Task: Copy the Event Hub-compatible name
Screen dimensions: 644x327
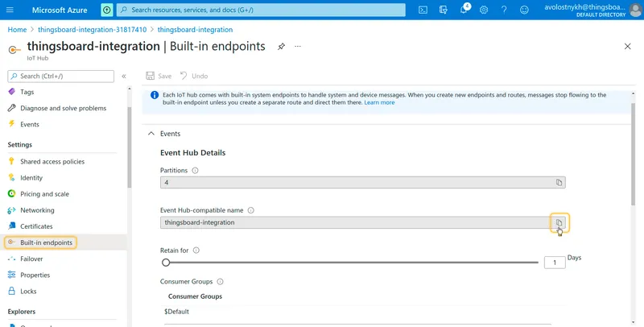Action: [x=559, y=222]
